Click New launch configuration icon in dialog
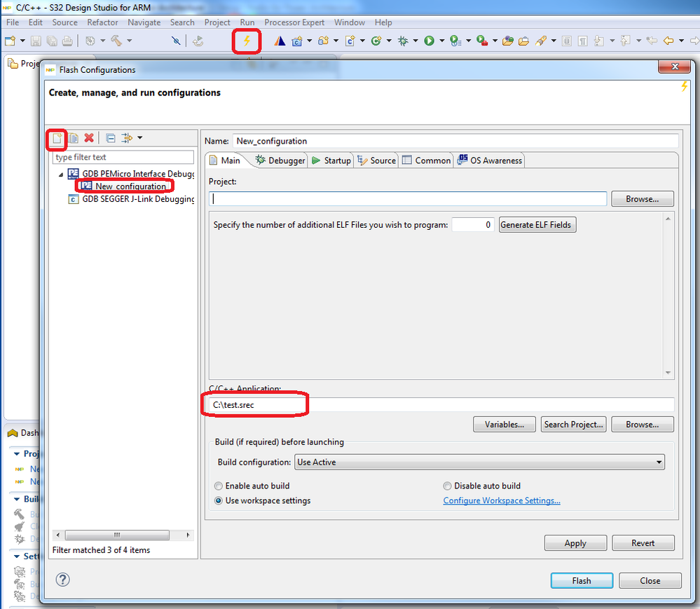This screenshot has width=700, height=609. tap(57, 138)
